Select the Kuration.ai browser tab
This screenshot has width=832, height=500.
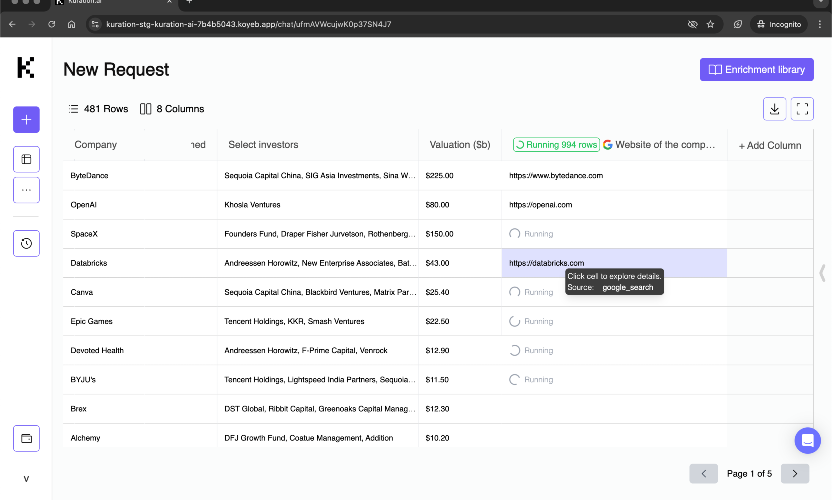pyautogui.click(x=114, y=3)
